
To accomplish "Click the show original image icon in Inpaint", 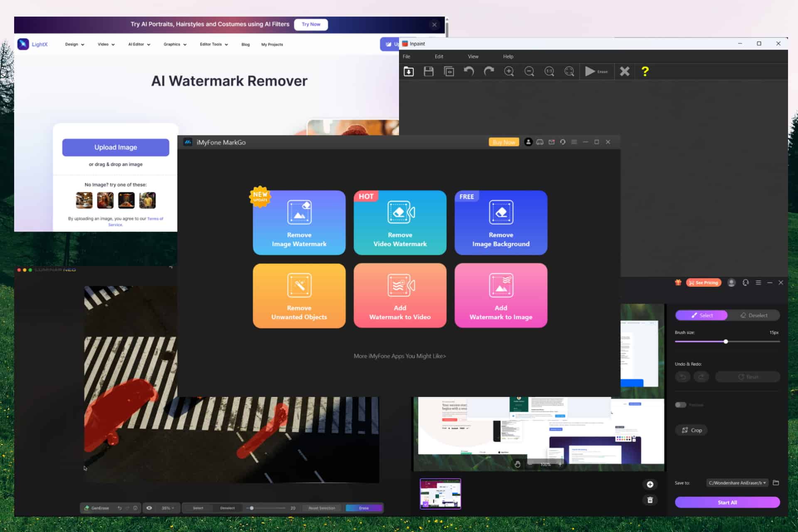I will [x=449, y=71].
